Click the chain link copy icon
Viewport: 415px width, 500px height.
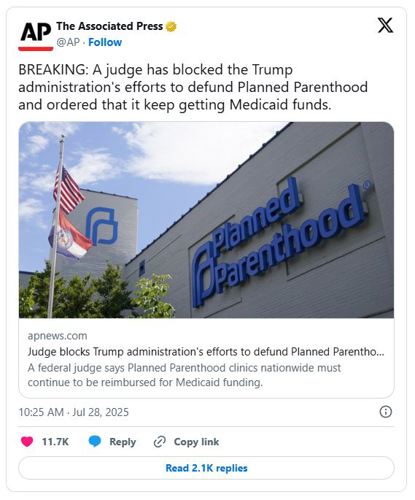(x=160, y=442)
